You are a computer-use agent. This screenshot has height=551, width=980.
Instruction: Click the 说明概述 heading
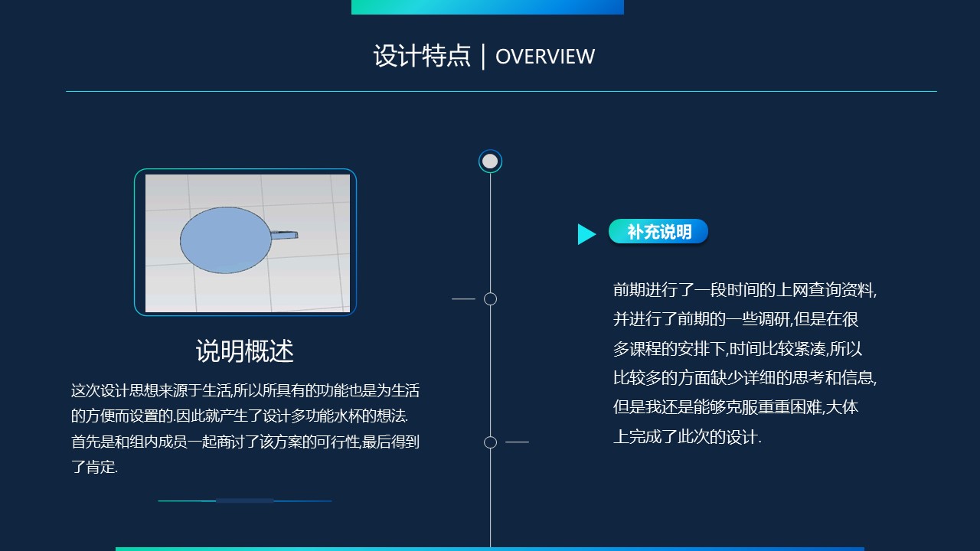pyautogui.click(x=245, y=351)
